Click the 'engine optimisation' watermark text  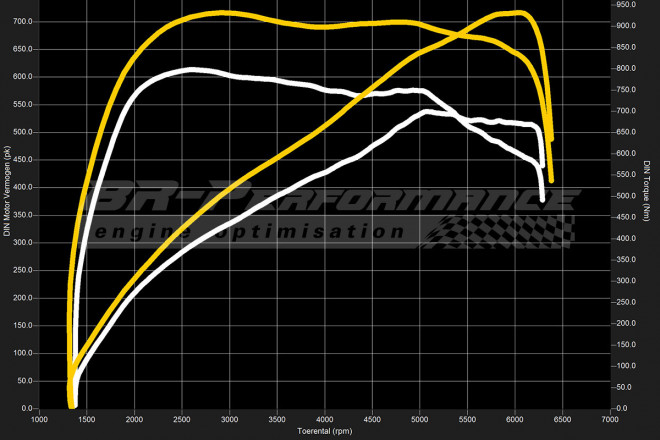click(250, 230)
